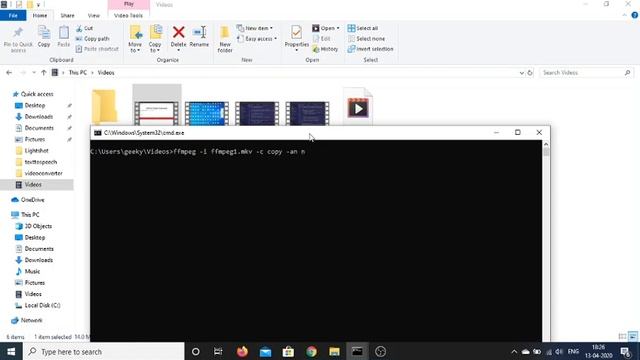
Task: Click the taskbar search box
Action: coord(104,351)
